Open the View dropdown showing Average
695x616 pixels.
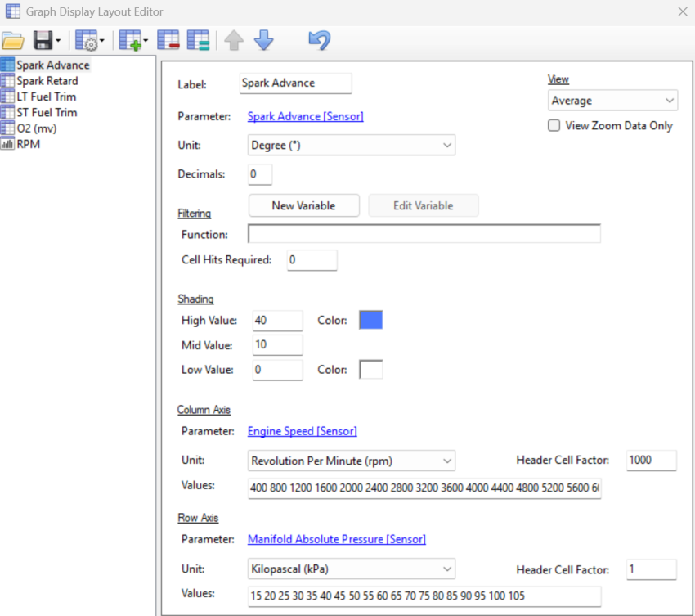click(x=612, y=101)
